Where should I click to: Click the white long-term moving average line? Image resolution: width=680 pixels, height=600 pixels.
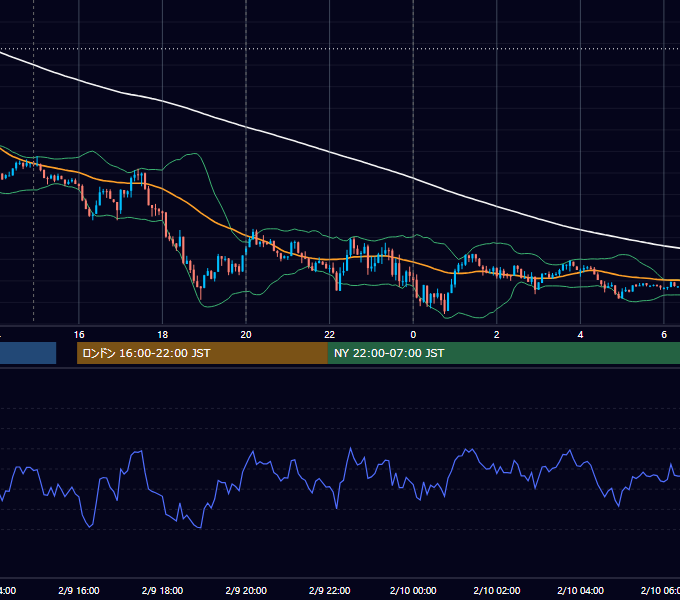[330, 152]
